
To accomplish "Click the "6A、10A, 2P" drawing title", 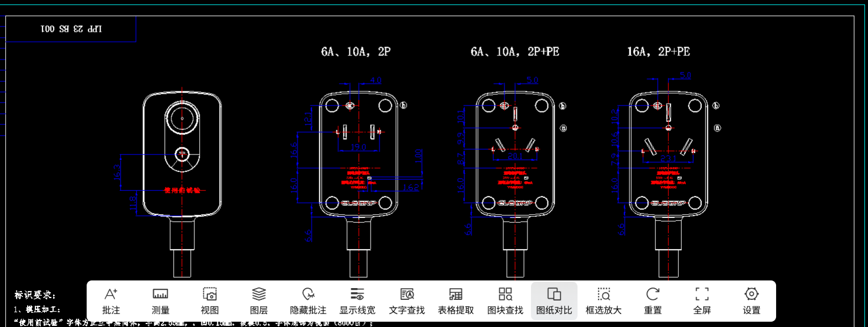I will pyautogui.click(x=355, y=52).
